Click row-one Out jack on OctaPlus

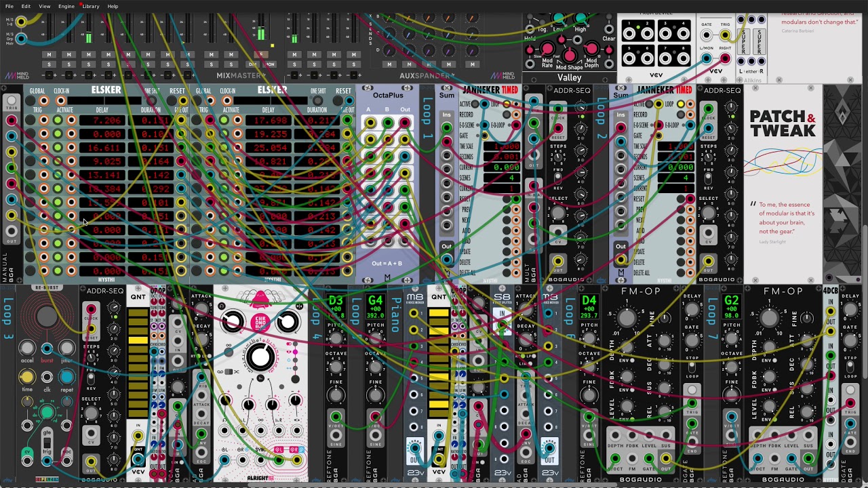pyautogui.click(x=404, y=123)
